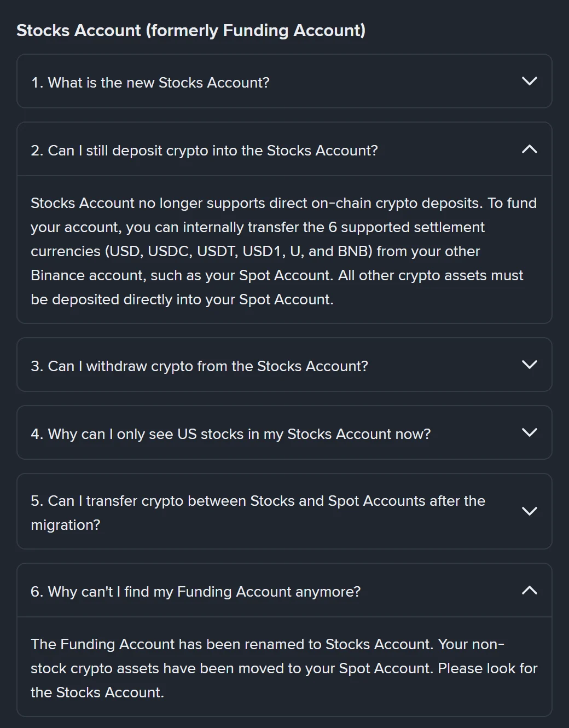Screen dimensions: 569x728
Task: Click question '3. Can I withdraw crypto from the Stocks Account?'
Action: coord(199,366)
